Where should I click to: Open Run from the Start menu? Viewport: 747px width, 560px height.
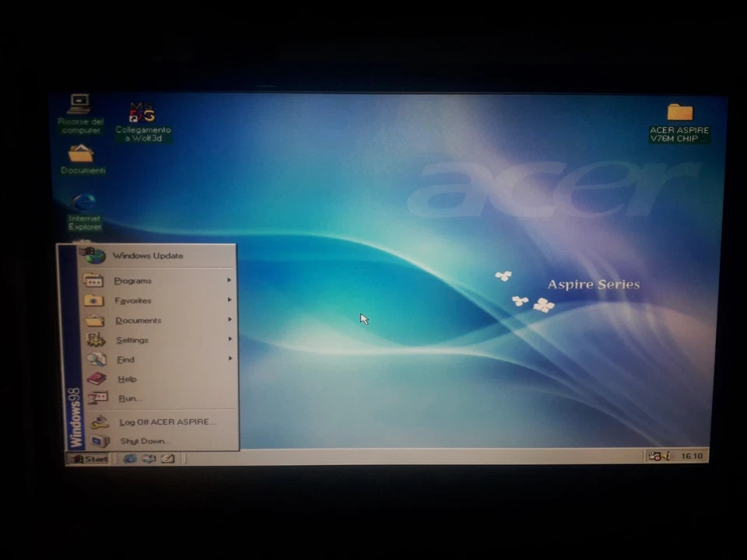pyautogui.click(x=128, y=398)
